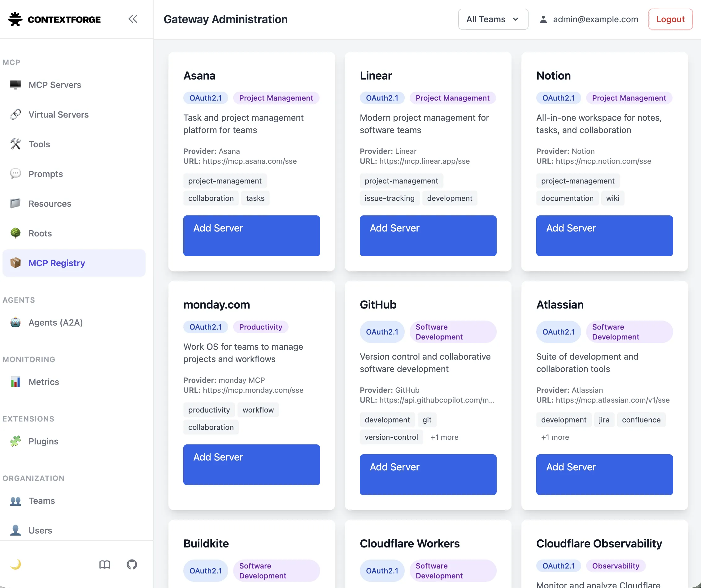The width and height of the screenshot is (701, 588).
Task: Click the Tools wrench icon
Action: (15, 144)
